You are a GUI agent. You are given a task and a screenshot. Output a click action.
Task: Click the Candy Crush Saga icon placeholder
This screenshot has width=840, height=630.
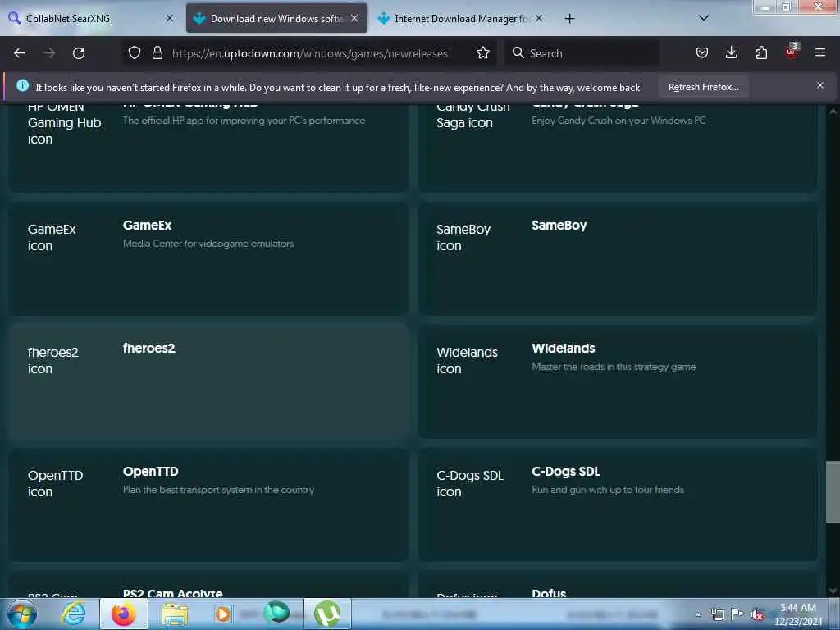[473, 116]
